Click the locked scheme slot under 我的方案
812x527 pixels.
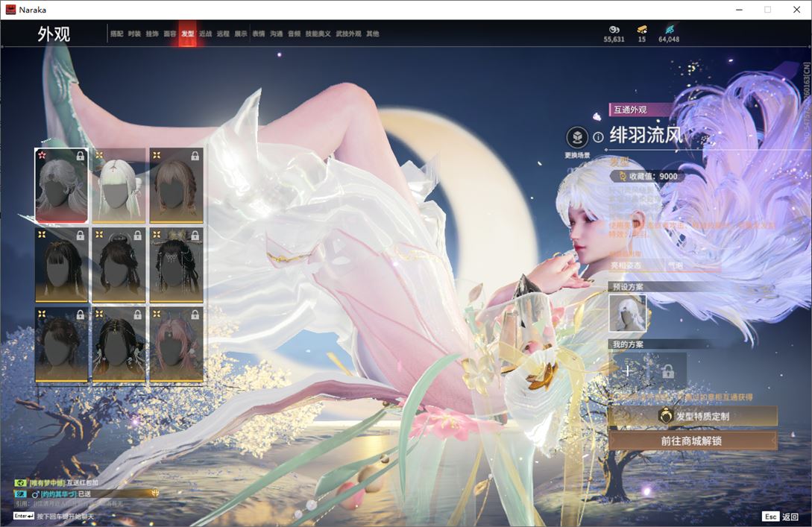668,370
